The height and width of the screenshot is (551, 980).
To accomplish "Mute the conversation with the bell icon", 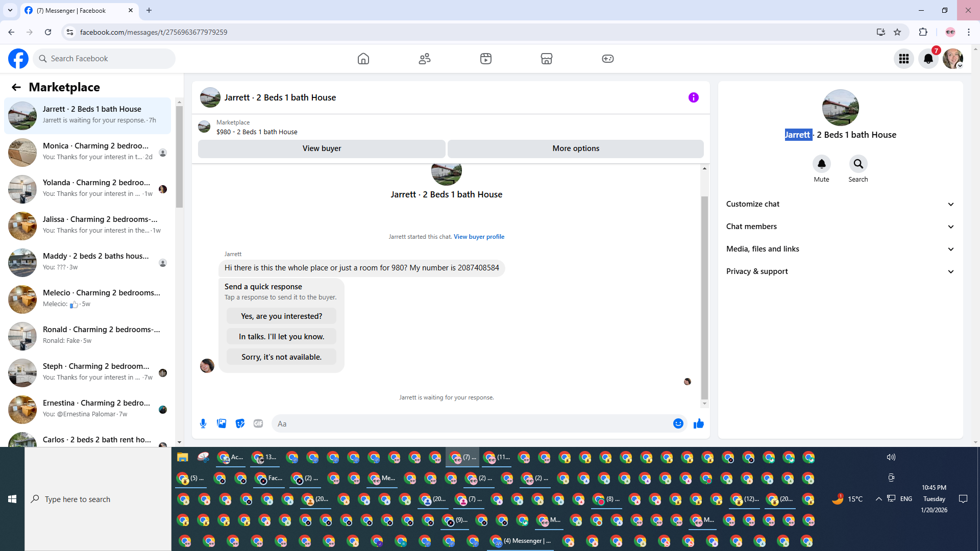I will (821, 164).
